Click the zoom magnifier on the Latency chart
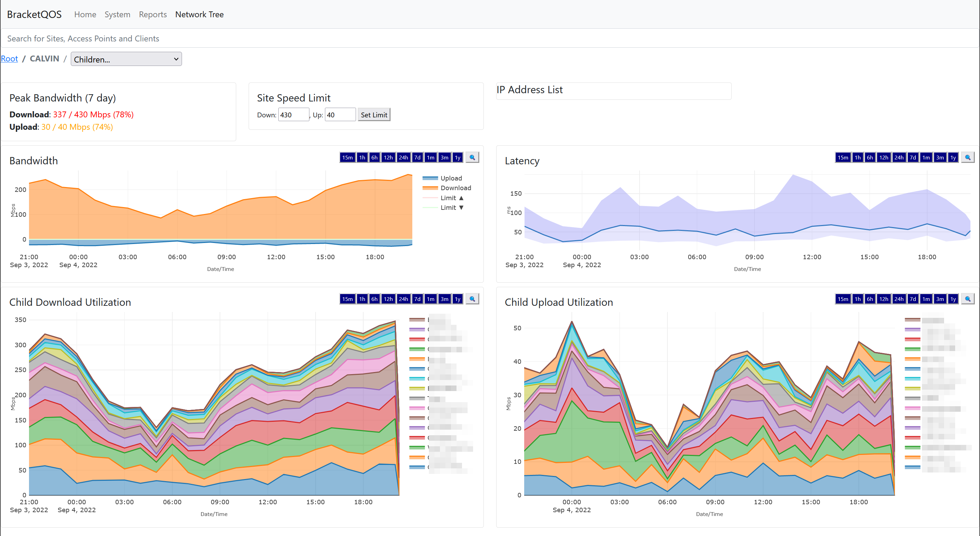Image resolution: width=980 pixels, height=536 pixels. [x=968, y=157]
